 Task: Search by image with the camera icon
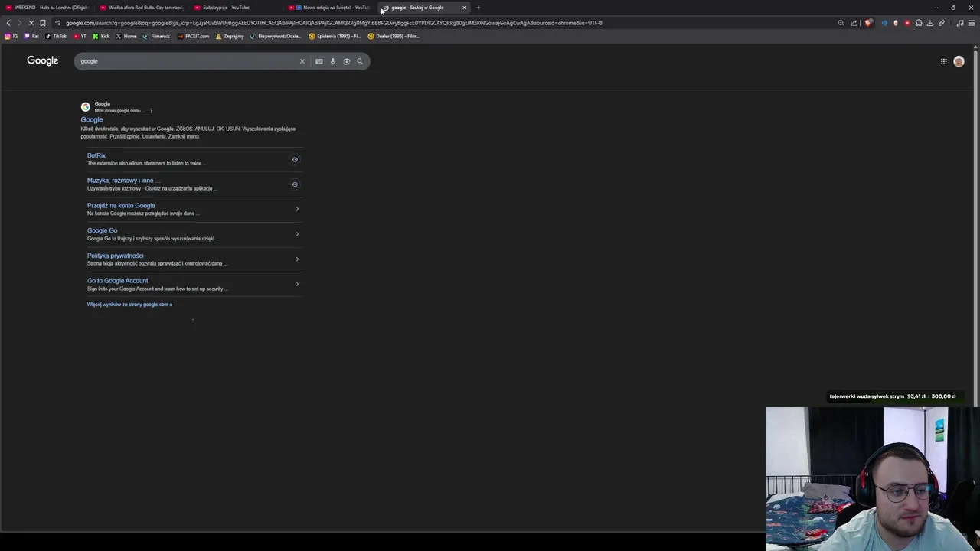346,61
